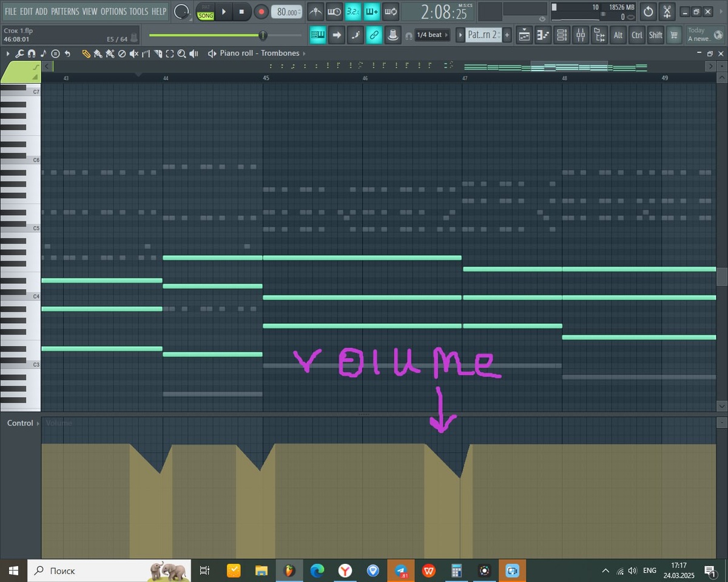
Task: Toggle wait for input before recording
Action: coord(334,12)
